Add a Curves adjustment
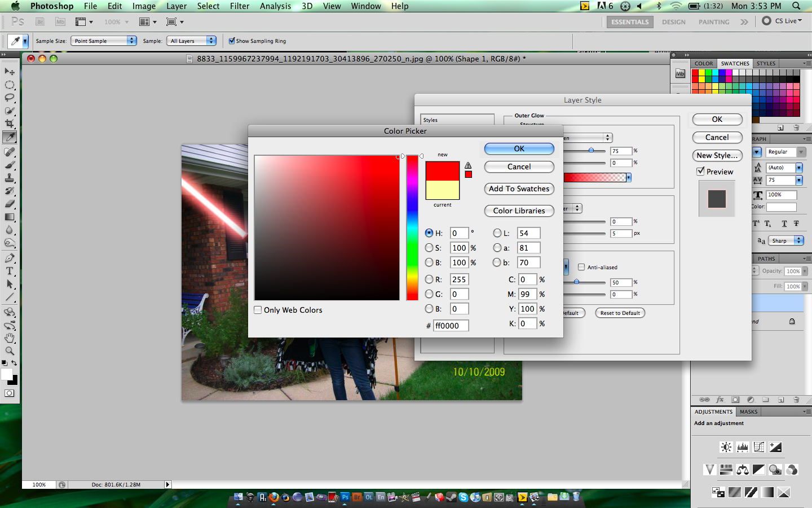This screenshot has height=508, width=812. (759, 447)
